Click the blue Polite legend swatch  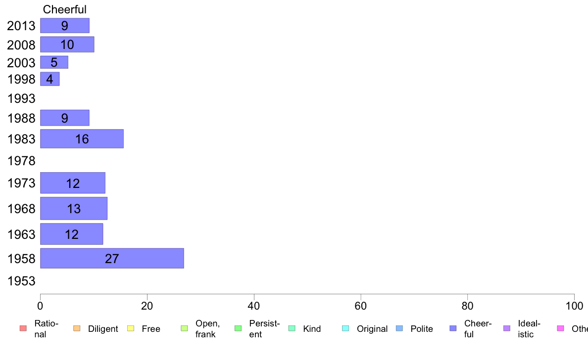[399, 329]
